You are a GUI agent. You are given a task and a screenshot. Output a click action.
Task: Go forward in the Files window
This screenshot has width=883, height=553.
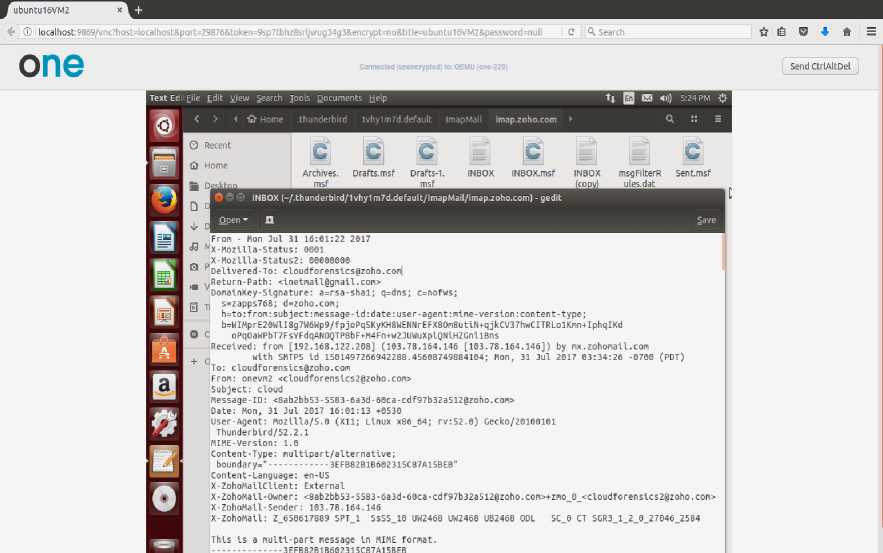pos(215,119)
